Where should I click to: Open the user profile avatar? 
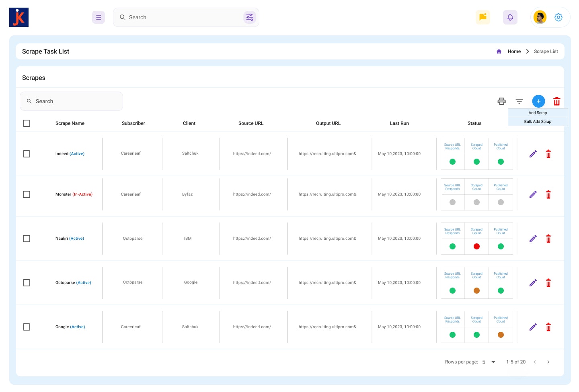click(540, 17)
